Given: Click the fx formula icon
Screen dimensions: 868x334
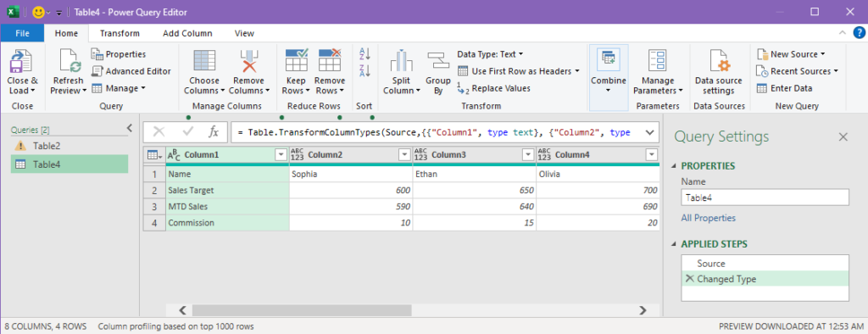Looking at the screenshot, I should pyautogui.click(x=214, y=132).
